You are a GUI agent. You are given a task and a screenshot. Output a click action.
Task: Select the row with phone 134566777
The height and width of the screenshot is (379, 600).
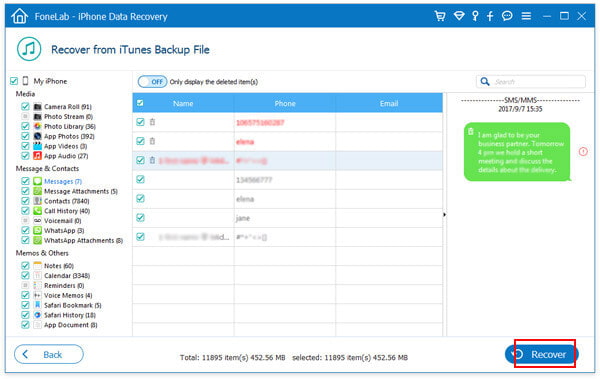pos(287,180)
